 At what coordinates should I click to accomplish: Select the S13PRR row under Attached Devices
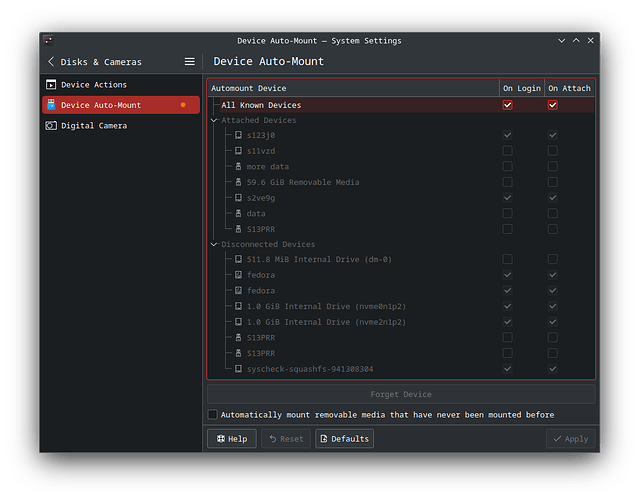tap(401, 229)
